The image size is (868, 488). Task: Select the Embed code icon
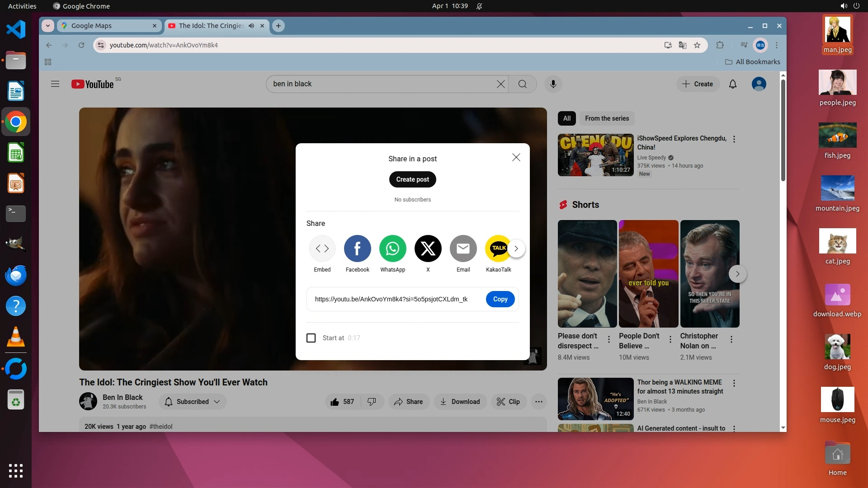pyautogui.click(x=322, y=249)
